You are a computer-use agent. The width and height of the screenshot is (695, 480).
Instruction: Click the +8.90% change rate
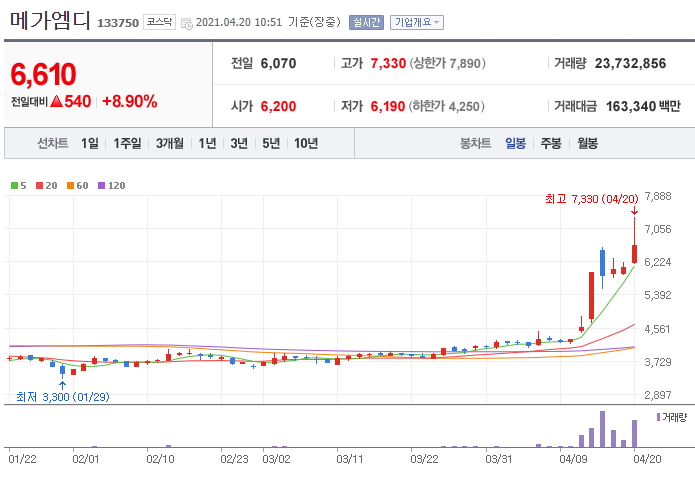(129, 101)
